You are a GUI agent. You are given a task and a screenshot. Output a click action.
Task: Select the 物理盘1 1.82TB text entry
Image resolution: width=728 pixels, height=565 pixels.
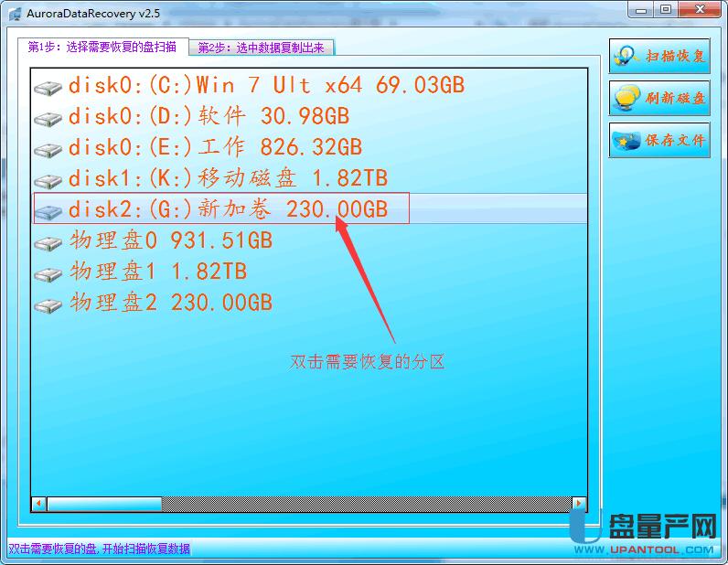tap(158, 272)
